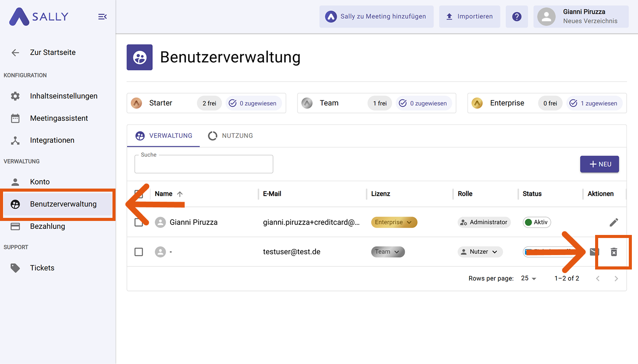The height and width of the screenshot is (364, 638).
Task: Click Aktionen column header
Action: 600,194
